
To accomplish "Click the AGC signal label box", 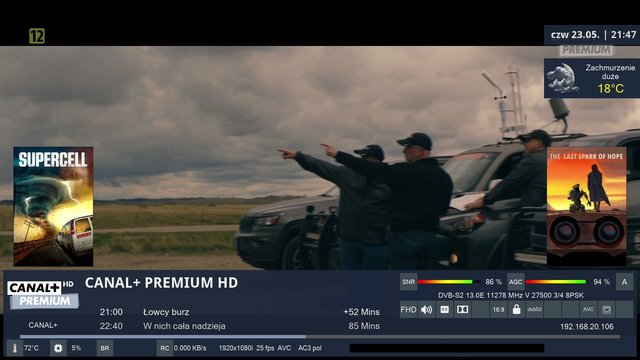I will coord(516,282).
